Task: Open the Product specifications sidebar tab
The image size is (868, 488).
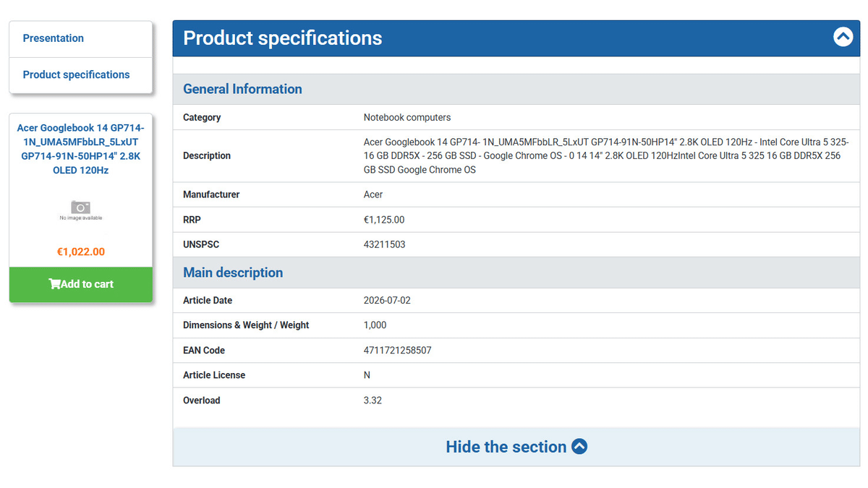Action: pyautogui.click(x=81, y=75)
